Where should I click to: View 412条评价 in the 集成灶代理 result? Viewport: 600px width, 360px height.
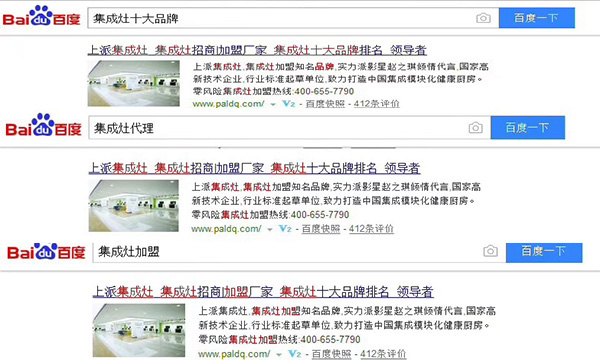[x=371, y=229]
